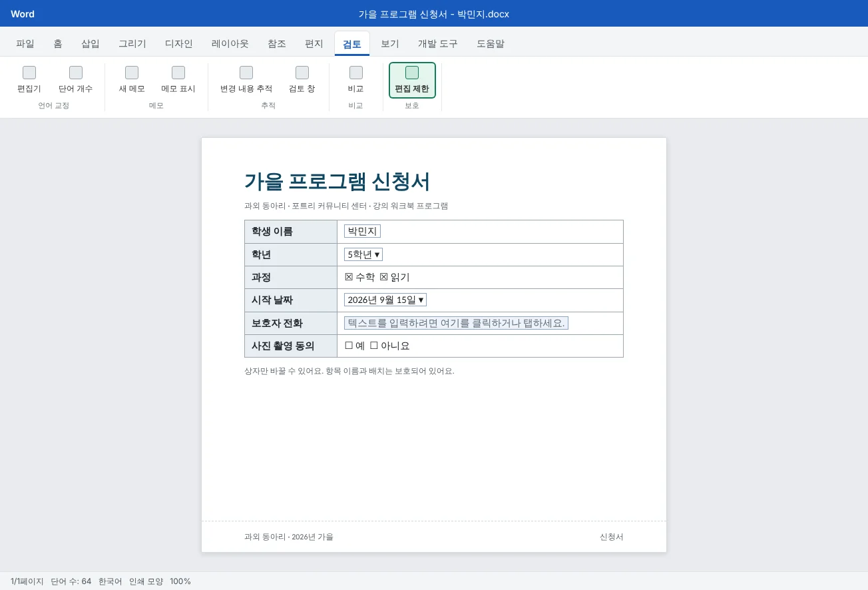Screen dimensions: 868x590
Task: Uncheck the 읽기 course checkbox
Action: (x=383, y=277)
